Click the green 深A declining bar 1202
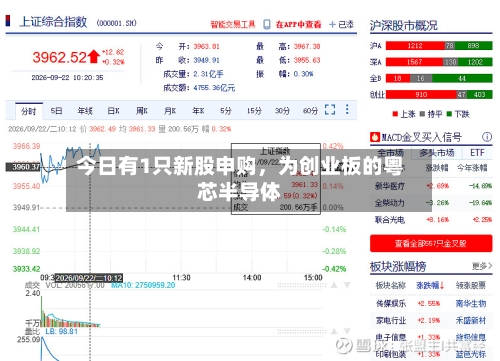This screenshot has height=361, width=500. click(475, 62)
